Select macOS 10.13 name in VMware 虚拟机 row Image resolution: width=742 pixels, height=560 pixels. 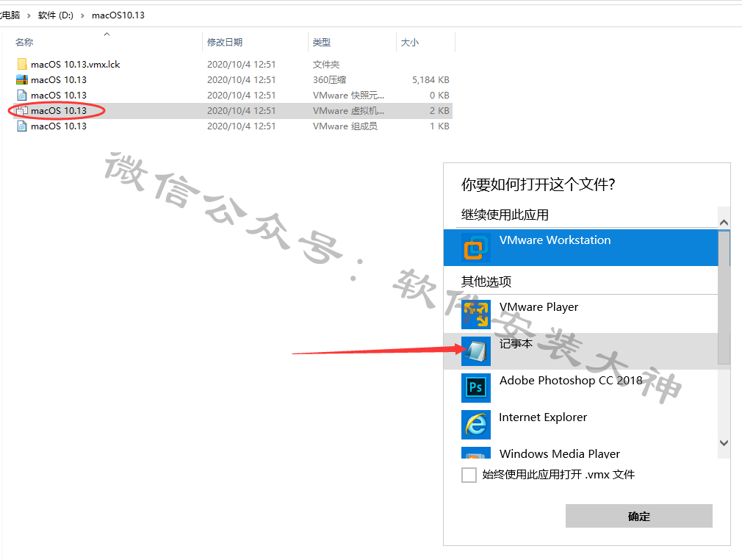tap(59, 110)
